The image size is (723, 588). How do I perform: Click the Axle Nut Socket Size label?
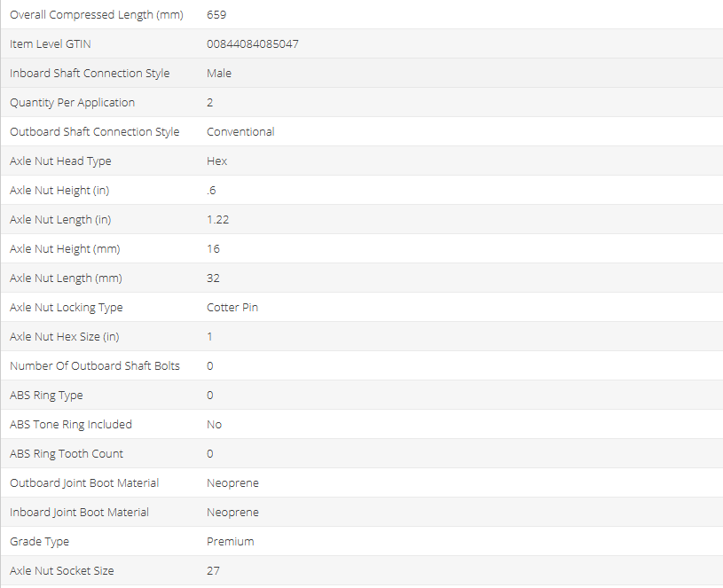61,571
